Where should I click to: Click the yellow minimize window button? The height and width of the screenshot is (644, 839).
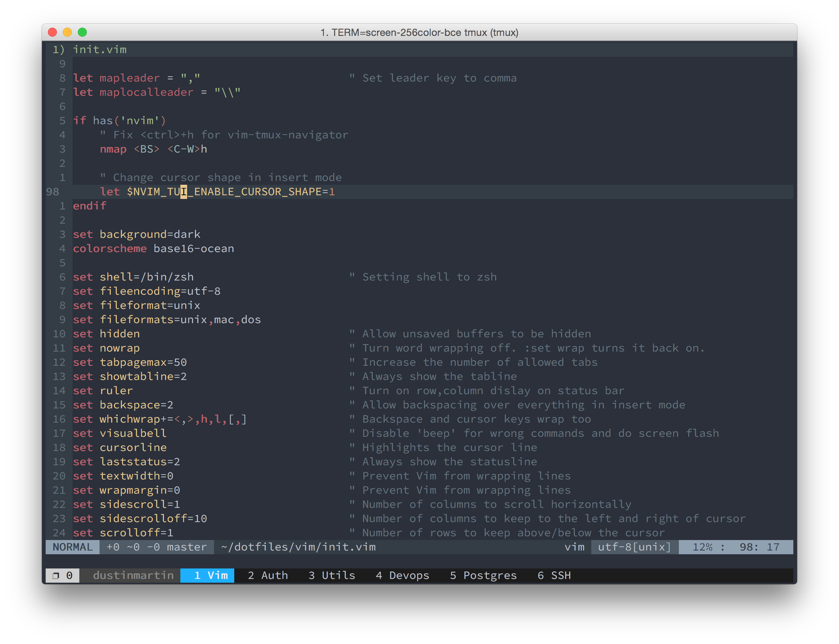click(x=67, y=32)
